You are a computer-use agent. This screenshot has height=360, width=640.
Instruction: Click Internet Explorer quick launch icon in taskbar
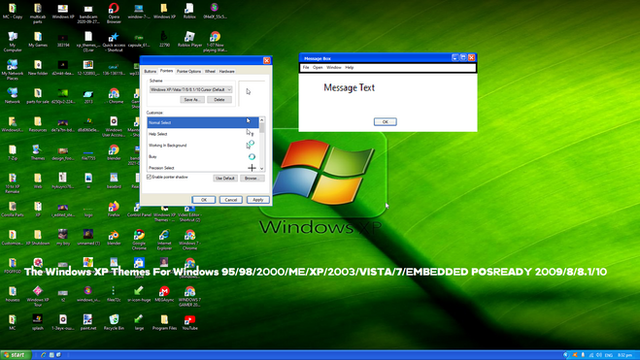click(43, 355)
